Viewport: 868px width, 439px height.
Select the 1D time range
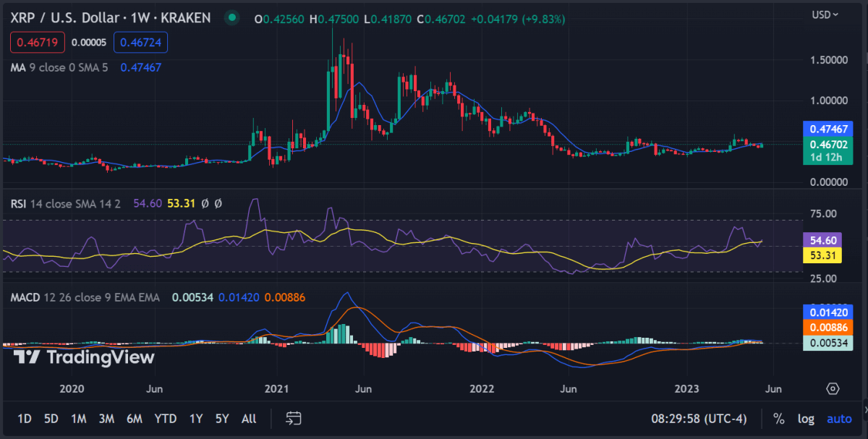[24, 418]
